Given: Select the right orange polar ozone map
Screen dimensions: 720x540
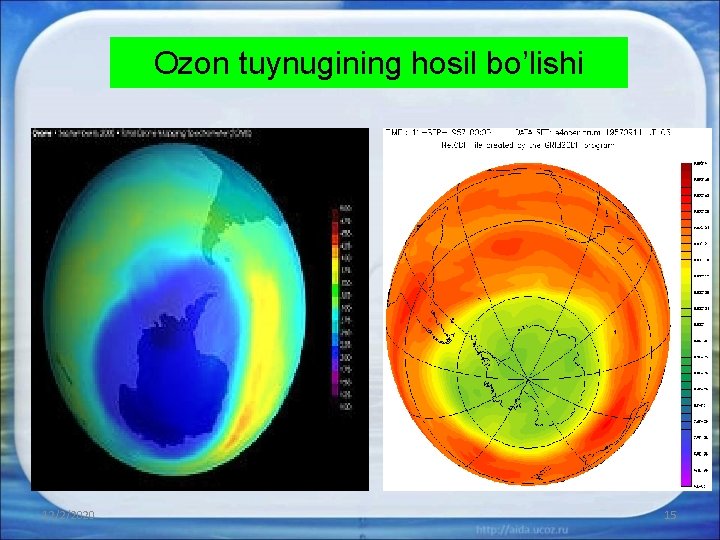Looking at the screenshot, I should click(x=546, y=309).
